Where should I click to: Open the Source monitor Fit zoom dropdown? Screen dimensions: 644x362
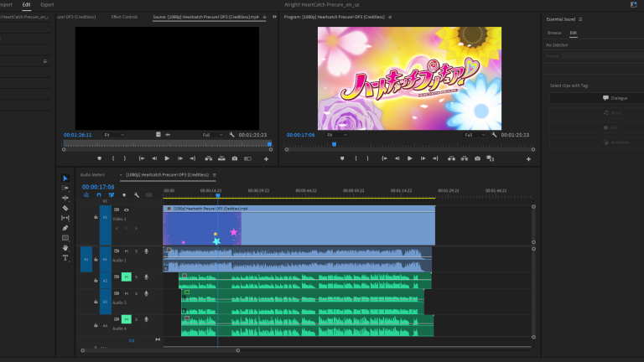tap(113, 134)
